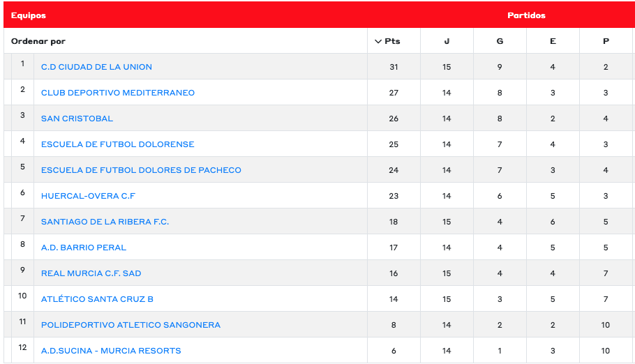Click the Ordenar por label
The width and height of the screenshot is (635, 364).
(38, 41)
